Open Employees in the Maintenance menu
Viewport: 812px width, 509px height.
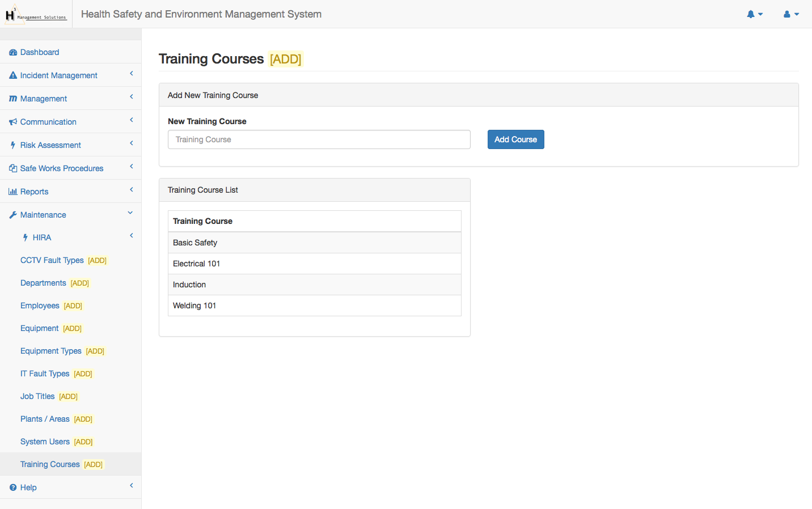pyautogui.click(x=40, y=306)
